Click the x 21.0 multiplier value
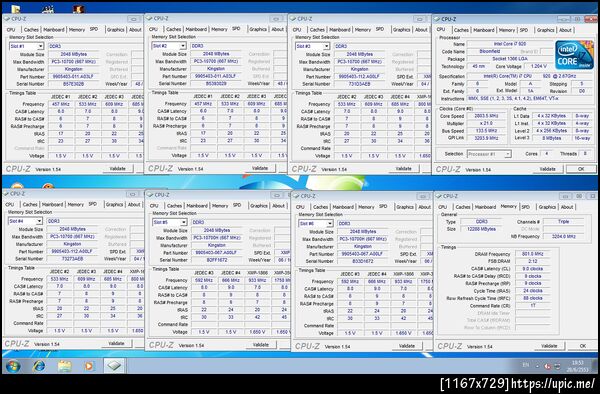 click(486, 124)
